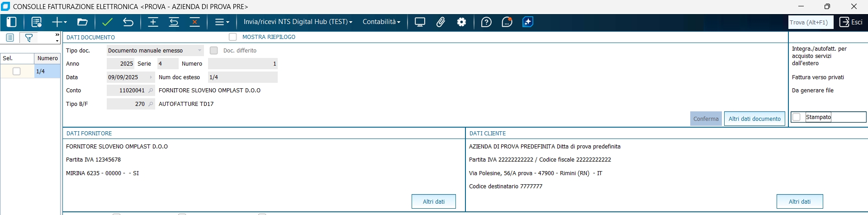Open the Contabilità menu

click(381, 22)
